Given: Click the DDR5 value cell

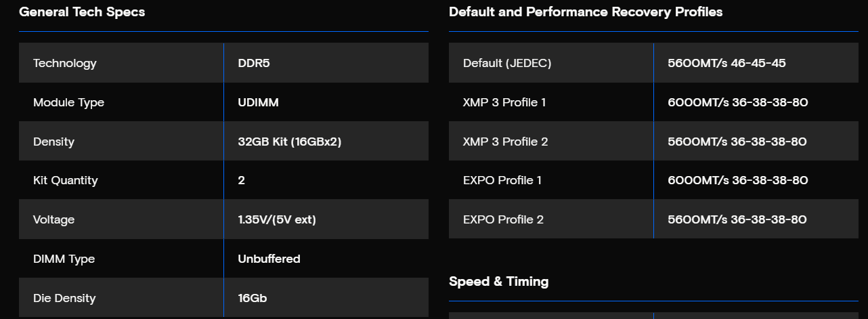Looking at the screenshot, I should (x=254, y=64).
